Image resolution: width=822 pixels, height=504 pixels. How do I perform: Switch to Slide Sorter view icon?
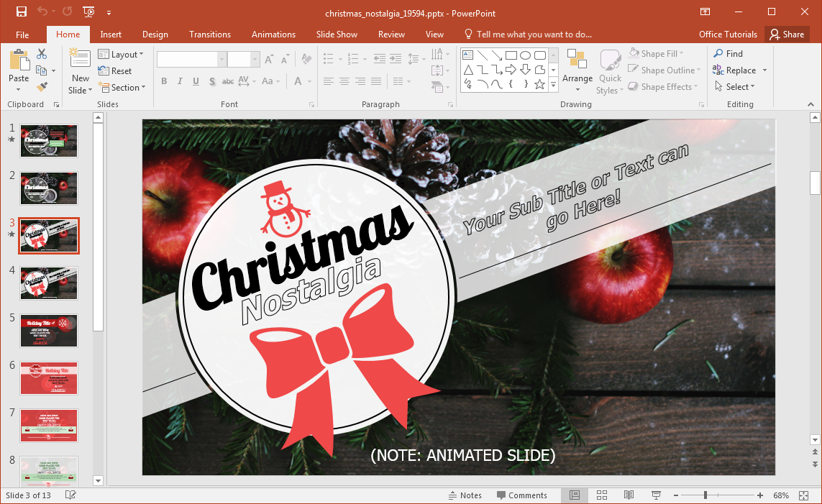[602, 495]
